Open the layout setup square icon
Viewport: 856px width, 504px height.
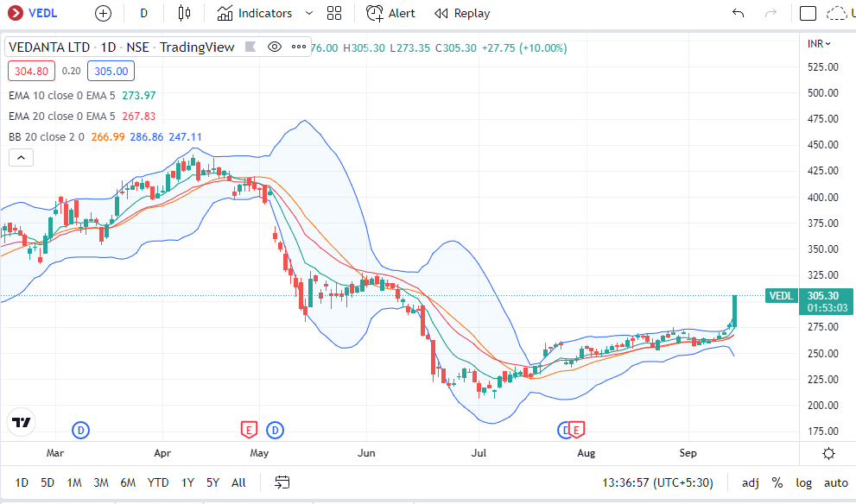[808, 13]
